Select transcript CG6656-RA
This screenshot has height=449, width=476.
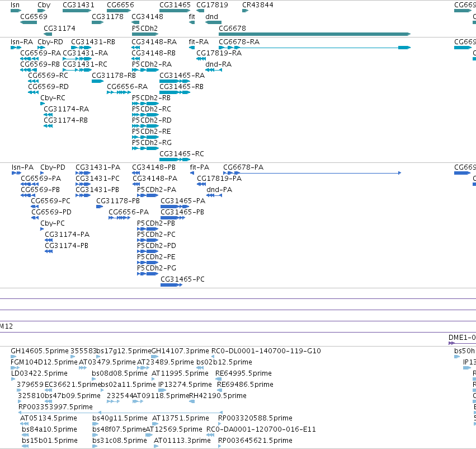pos(127,87)
